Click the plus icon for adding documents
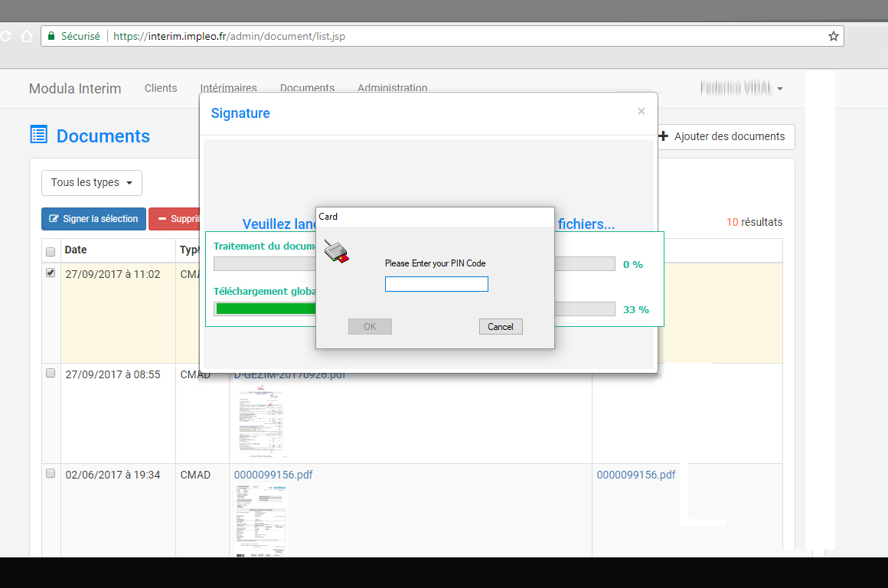888x588 pixels. pyautogui.click(x=663, y=136)
